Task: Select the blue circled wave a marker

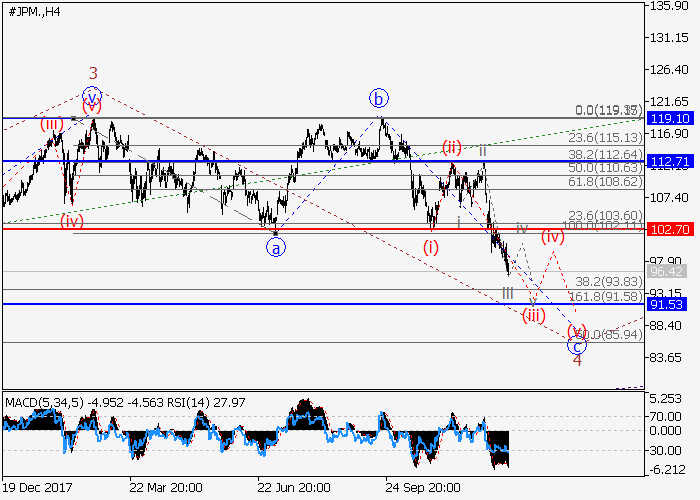Action: click(x=276, y=246)
